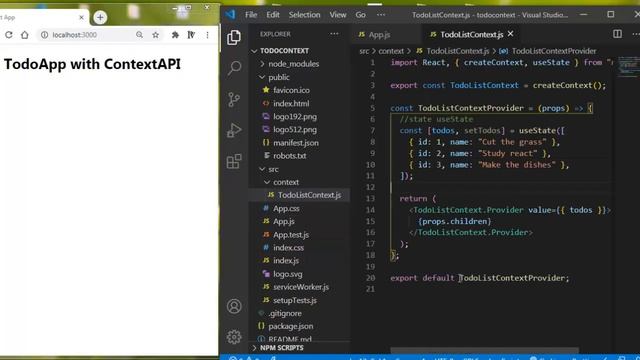Open the browser three-dot menu
Screen dimensions: 640x360
(207, 35)
